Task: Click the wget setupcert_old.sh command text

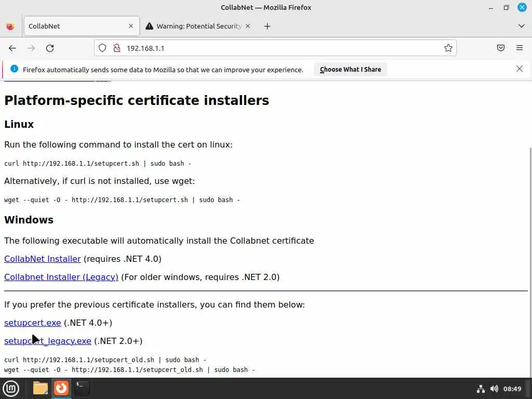Action: [x=129, y=370]
